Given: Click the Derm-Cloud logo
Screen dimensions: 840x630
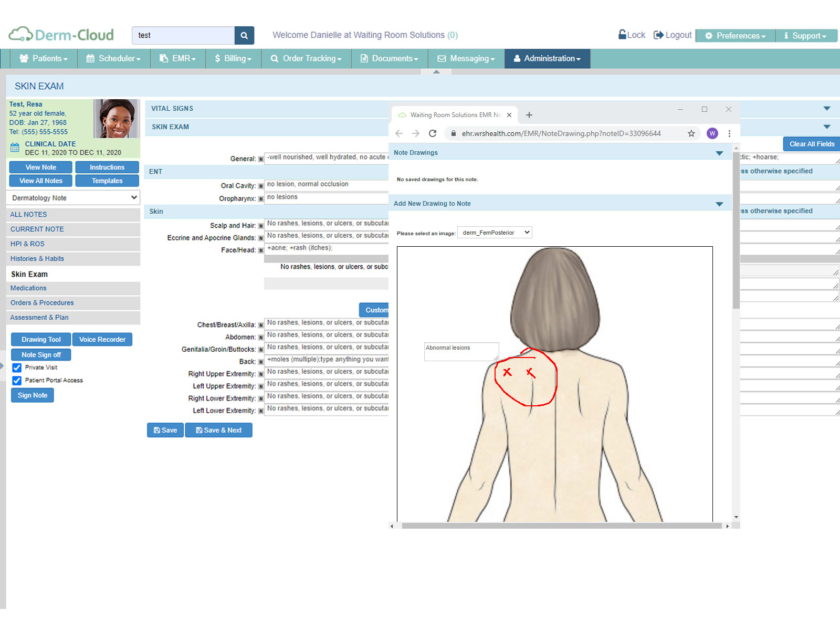Looking at the screenshot, I should point(62,35).
